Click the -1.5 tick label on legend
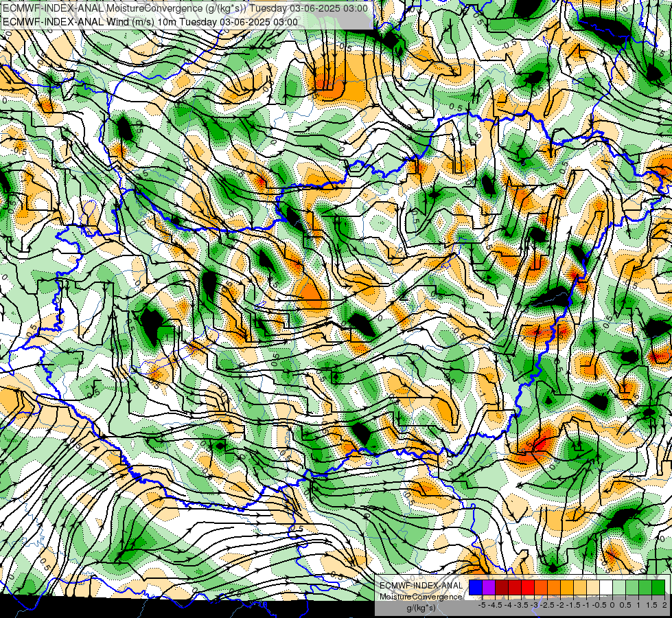 (x=573, y=605)
